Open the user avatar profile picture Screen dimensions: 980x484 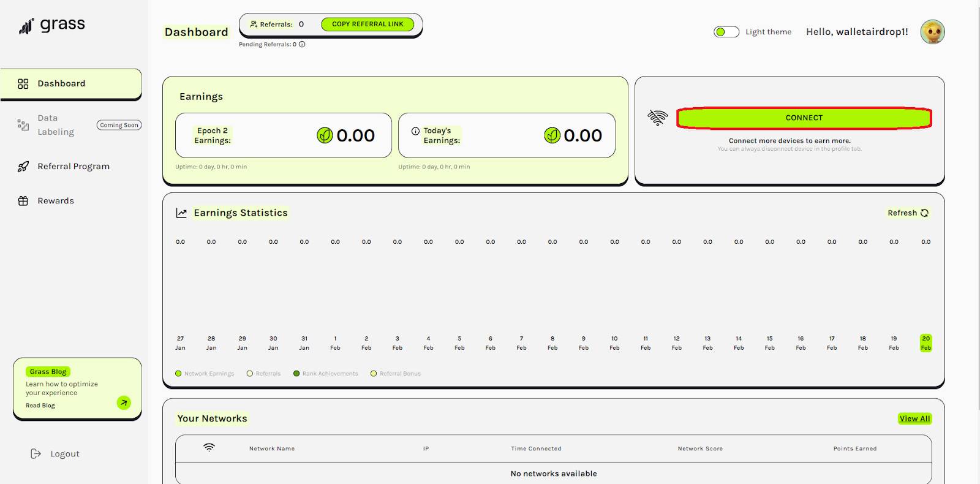pyautogui.click(x=932, y=32)
